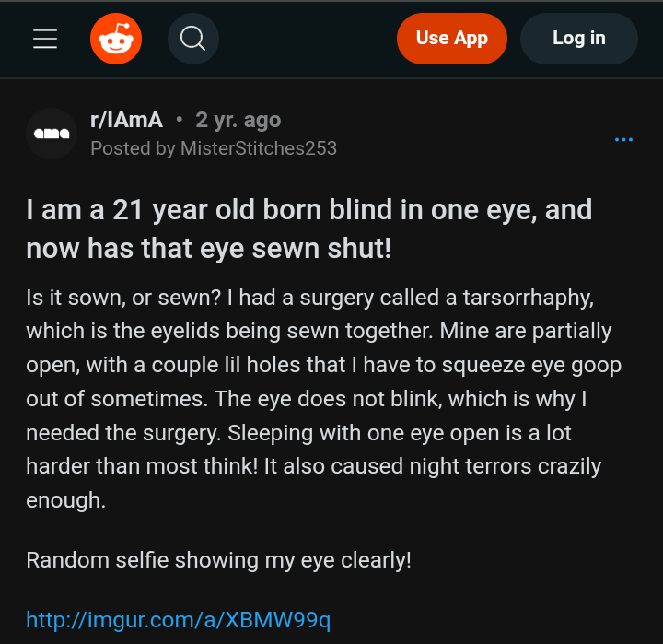Click 'now has that eye sewn shut!' title line
This screenshot has height=644, width=663.
click(209, 249)
